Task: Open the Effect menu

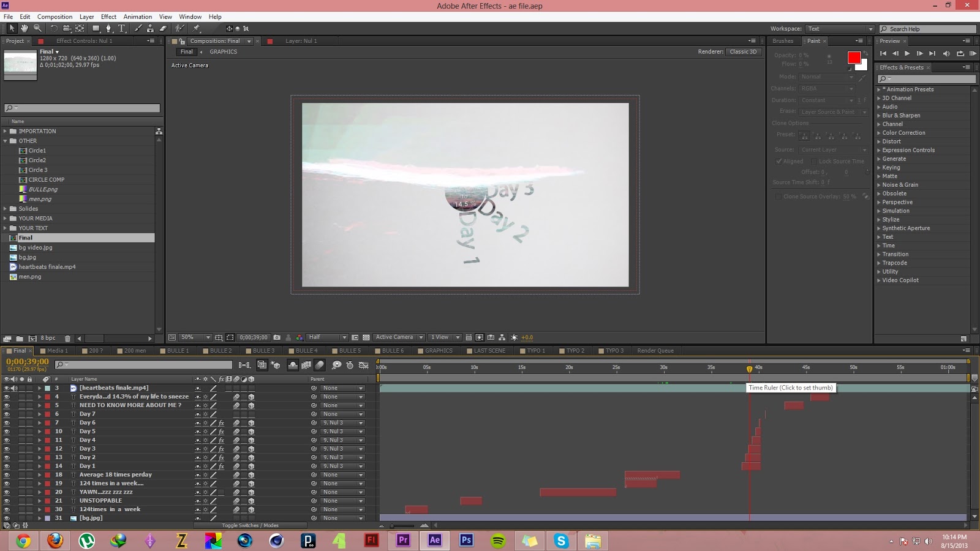Action: click(x=108, y=17)
